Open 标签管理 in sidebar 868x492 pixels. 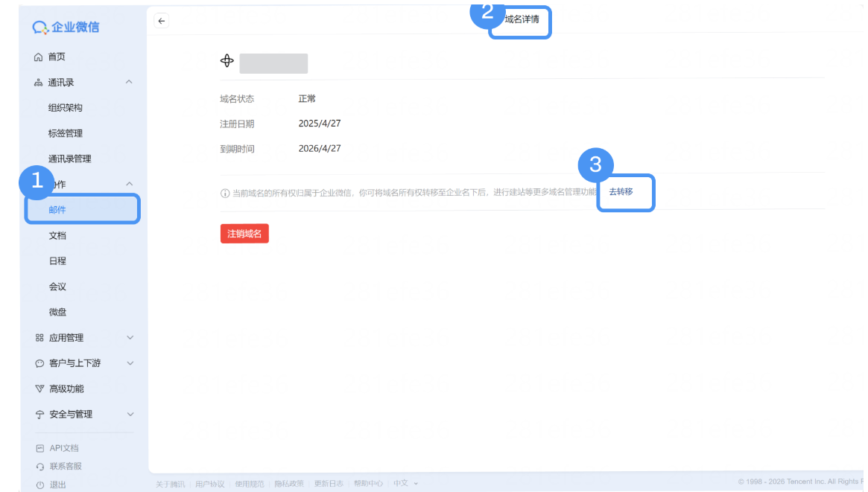pos(66,133)
